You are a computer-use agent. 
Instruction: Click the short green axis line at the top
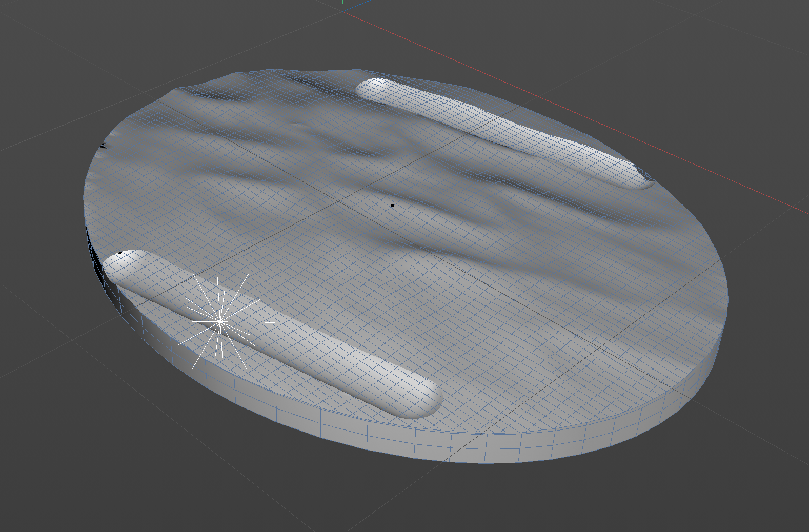[x=342, y=5]
